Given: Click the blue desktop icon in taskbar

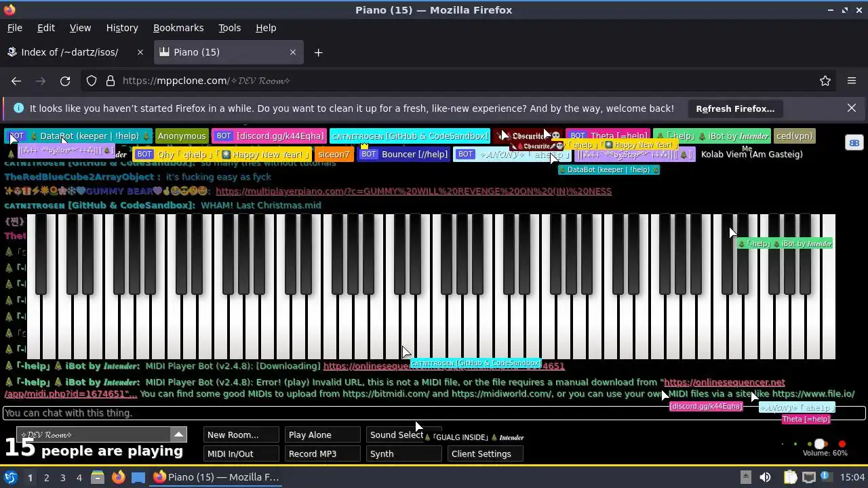Looking at the screenshot, I should pyautogui.click(x=138, y=477).
